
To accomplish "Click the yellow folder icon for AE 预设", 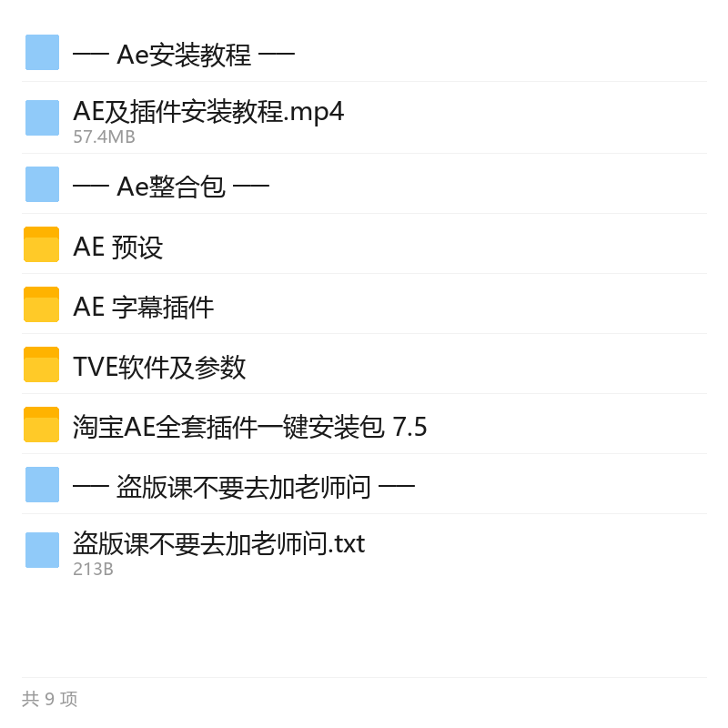I will 41,244.
